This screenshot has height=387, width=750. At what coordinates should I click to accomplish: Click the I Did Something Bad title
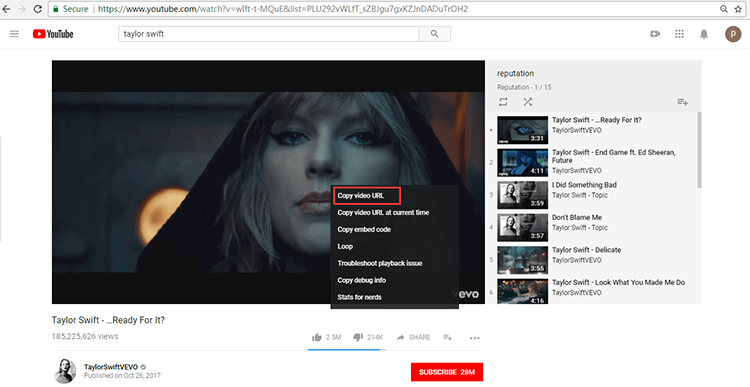point(584,185)
